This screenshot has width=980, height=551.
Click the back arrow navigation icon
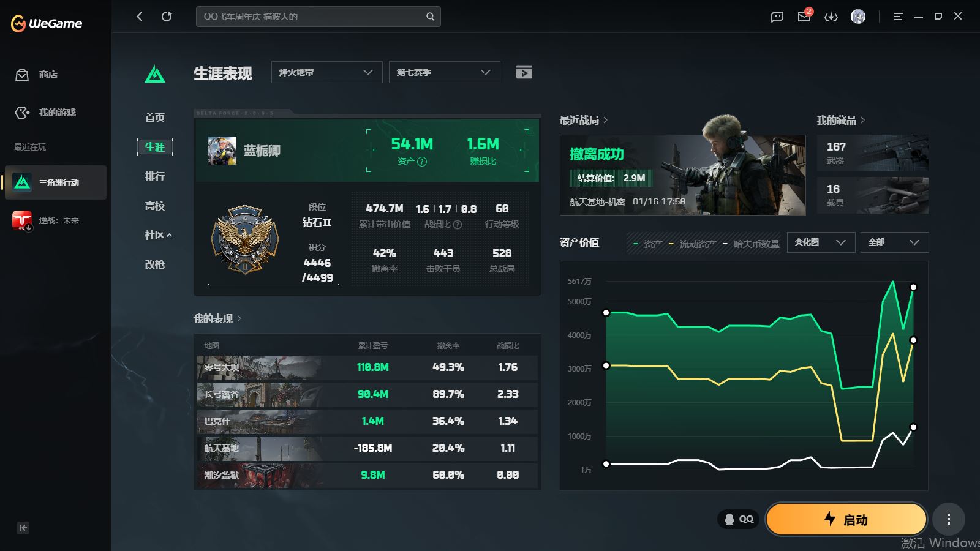click(140, 17)
